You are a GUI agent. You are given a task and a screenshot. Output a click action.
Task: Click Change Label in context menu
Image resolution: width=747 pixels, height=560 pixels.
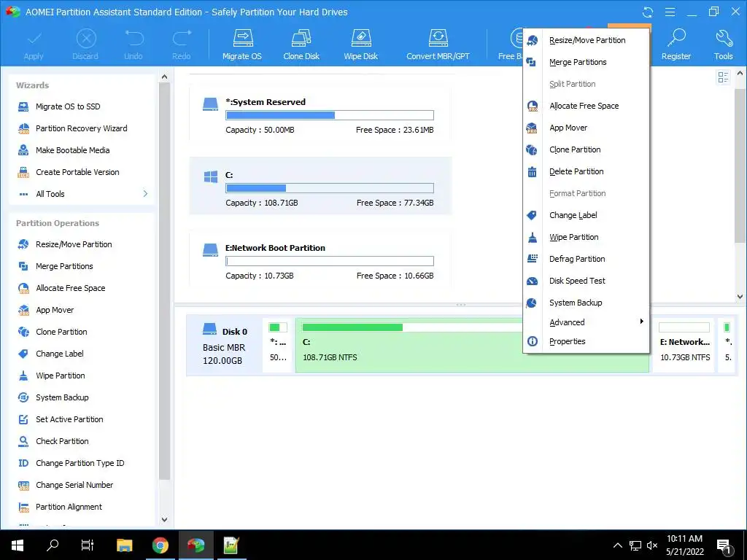pos(586,215)
